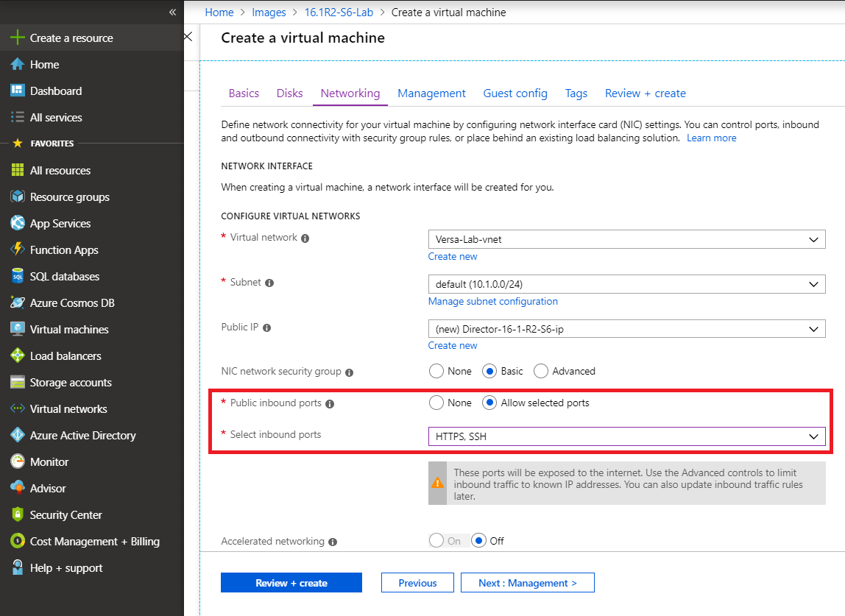Click the FAVORITES star icon

click(x=17, y=143)
